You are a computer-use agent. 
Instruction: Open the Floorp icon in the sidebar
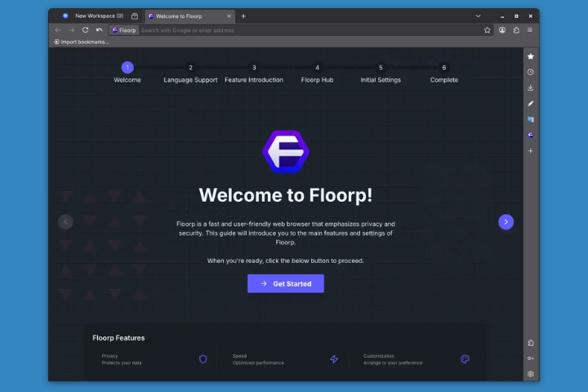point(530,135)
